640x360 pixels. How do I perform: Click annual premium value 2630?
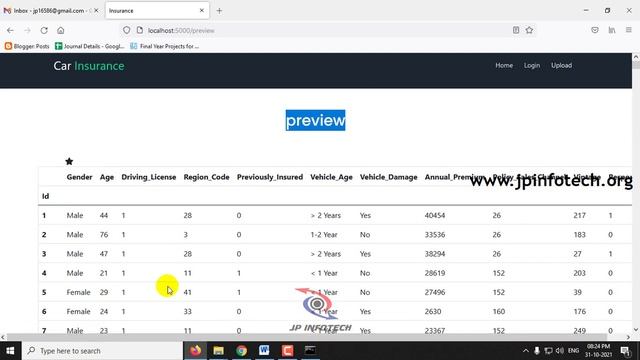tap(433, 311)
